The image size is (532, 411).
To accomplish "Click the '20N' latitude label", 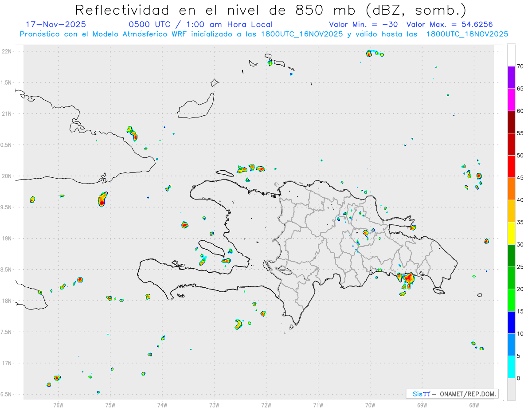I will pos(8,176).
